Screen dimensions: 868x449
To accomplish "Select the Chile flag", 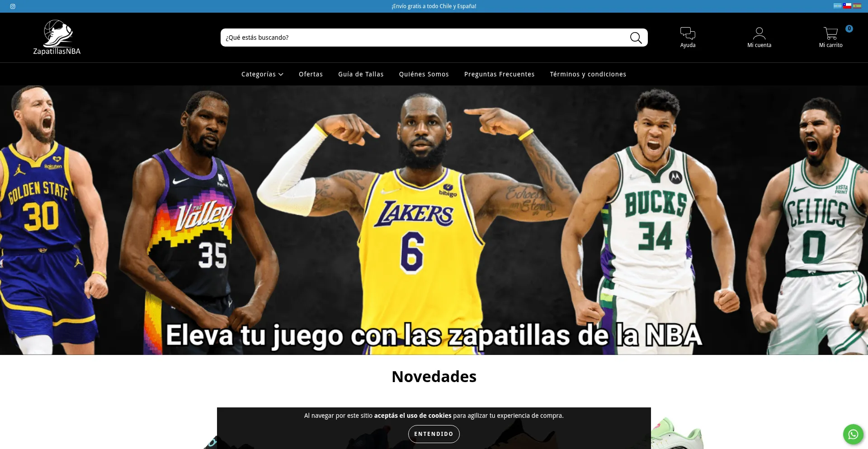I will [x=847, y=6].
